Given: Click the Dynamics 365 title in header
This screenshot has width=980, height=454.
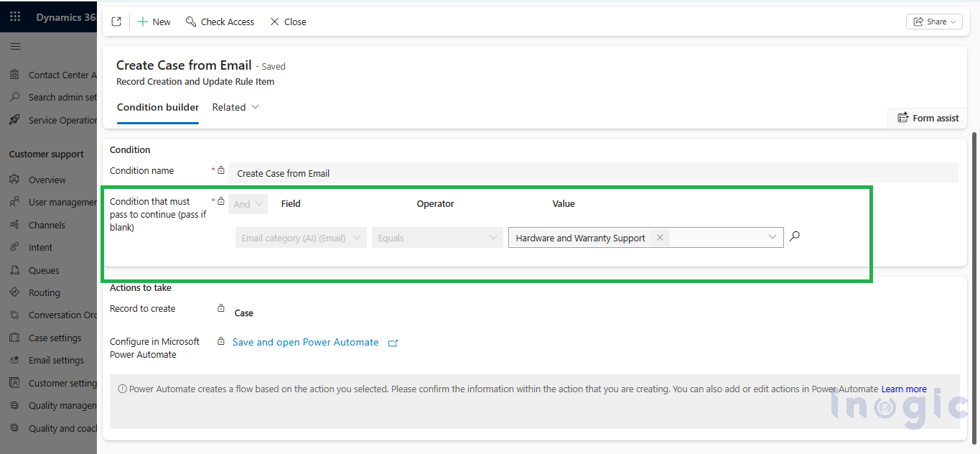Looking at the screenshot, I should click(66, 17).
